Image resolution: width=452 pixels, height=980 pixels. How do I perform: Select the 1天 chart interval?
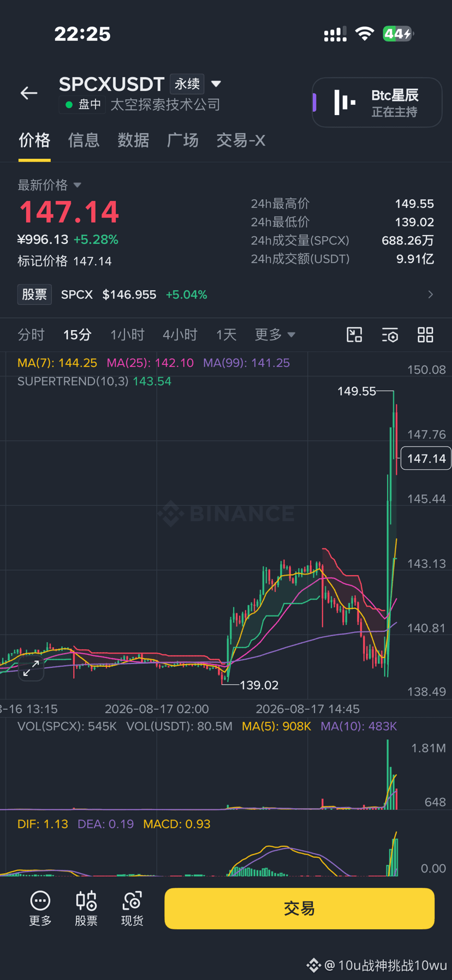pyautogui.click(x=226, y=334)
